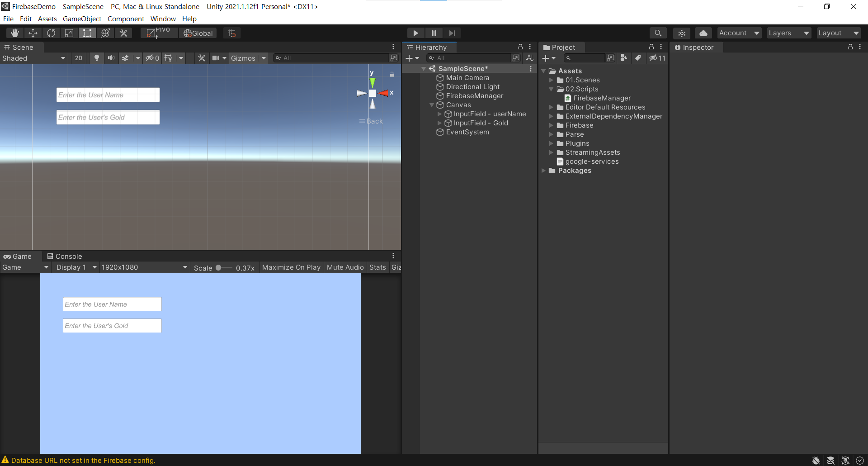Toggle scene audio
The height and width of the screenshot is (466, 868).
coord(111,58)
